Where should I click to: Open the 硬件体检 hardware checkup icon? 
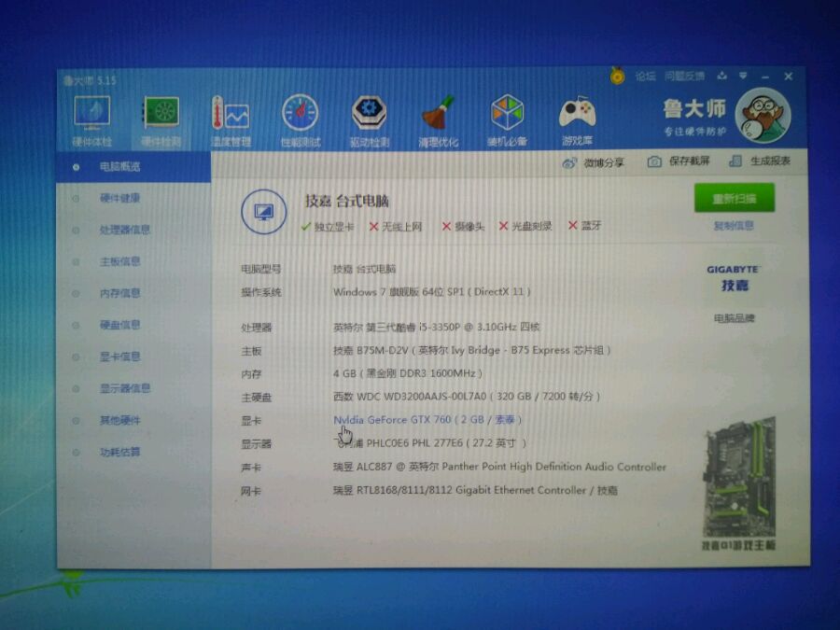[x=92, y=120]
